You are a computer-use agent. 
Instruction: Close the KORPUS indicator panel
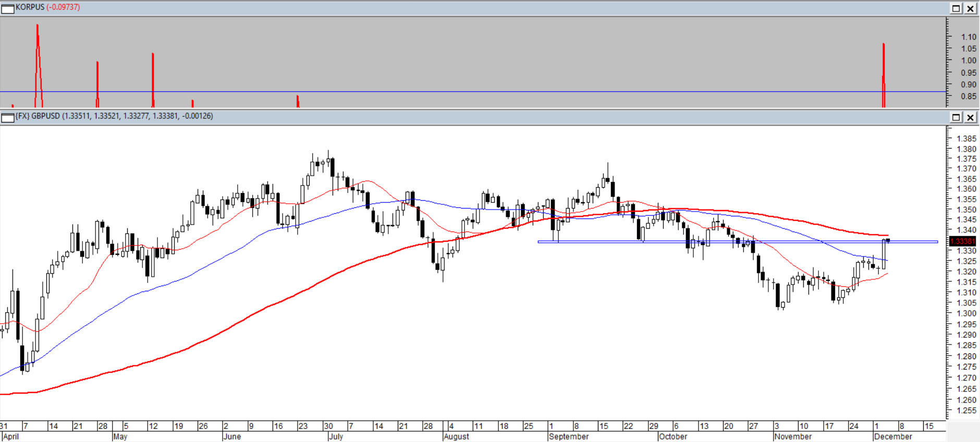970,8
